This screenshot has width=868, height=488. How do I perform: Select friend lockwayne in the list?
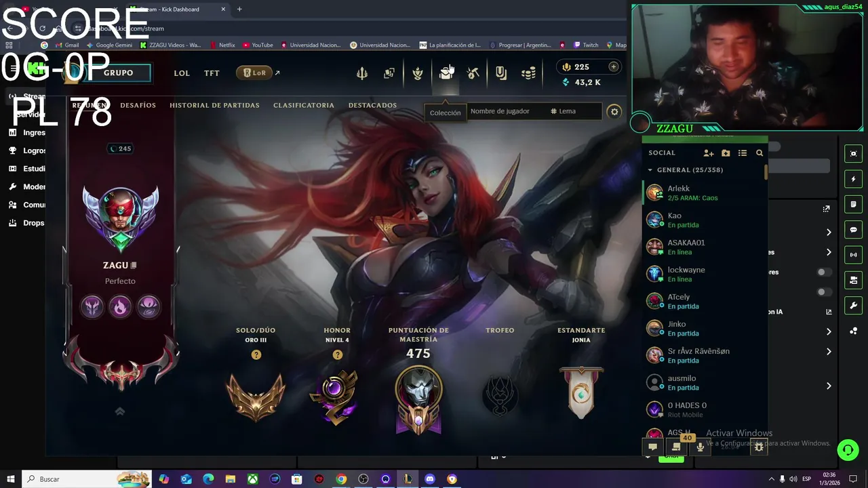click(704, 274)
